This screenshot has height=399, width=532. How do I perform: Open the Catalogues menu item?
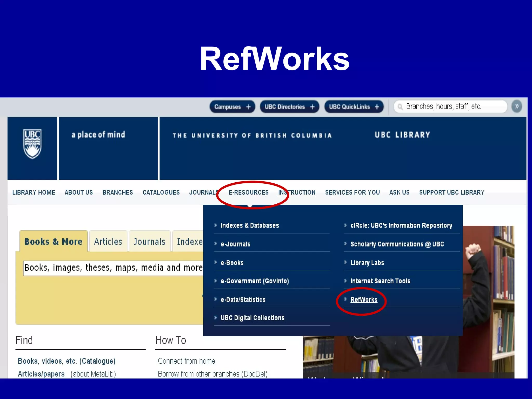click(x=161, y=192)
